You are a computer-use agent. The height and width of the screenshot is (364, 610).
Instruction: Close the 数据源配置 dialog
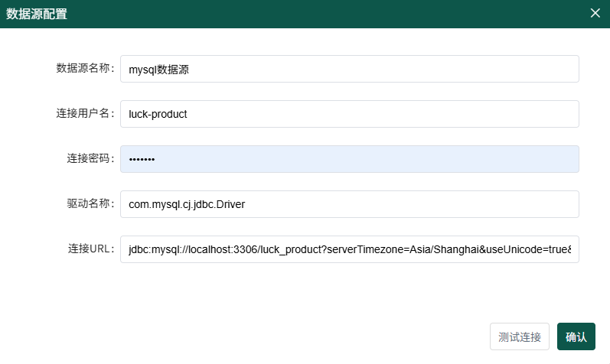pyautogui.click(x=595, y=13)
